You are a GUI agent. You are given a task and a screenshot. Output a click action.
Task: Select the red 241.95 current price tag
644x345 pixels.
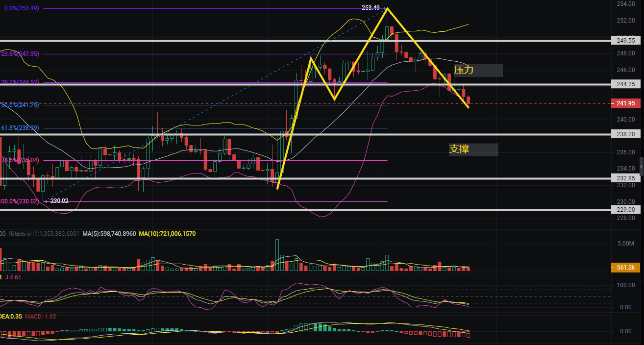(625, 103)
